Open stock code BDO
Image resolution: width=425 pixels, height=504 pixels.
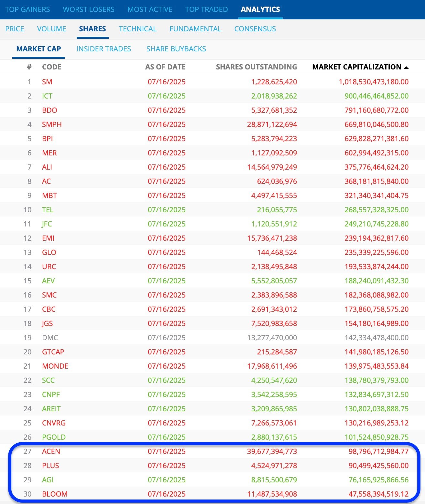49,110
